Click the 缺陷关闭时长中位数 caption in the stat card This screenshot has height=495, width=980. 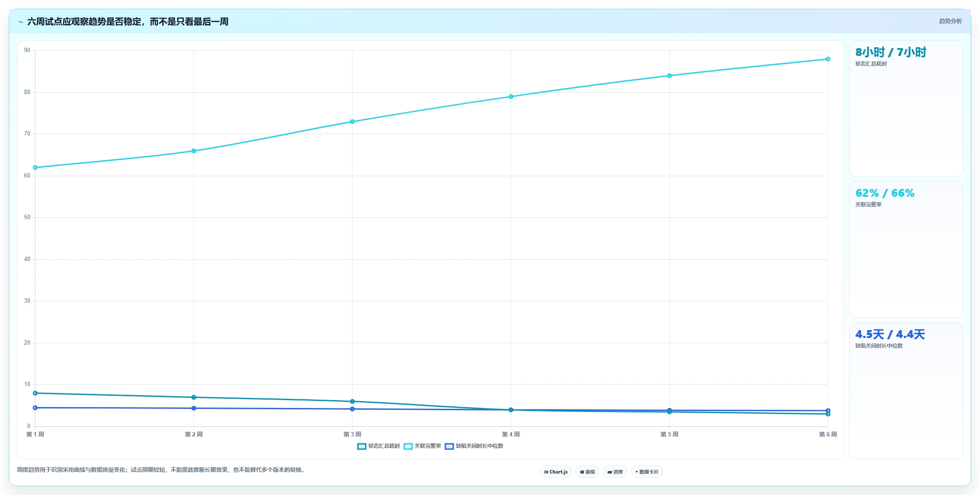[x=878, y=346]
